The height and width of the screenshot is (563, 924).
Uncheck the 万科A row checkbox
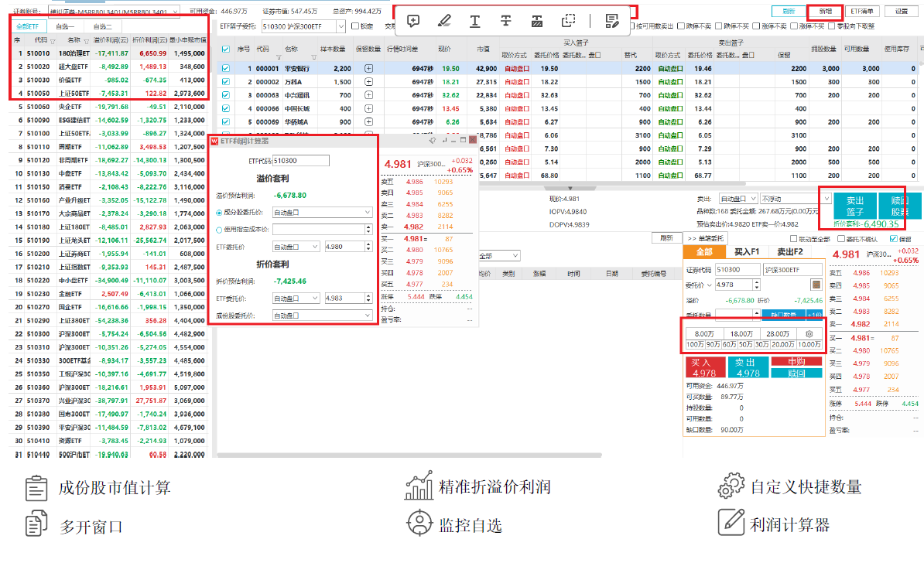point(226,82)
